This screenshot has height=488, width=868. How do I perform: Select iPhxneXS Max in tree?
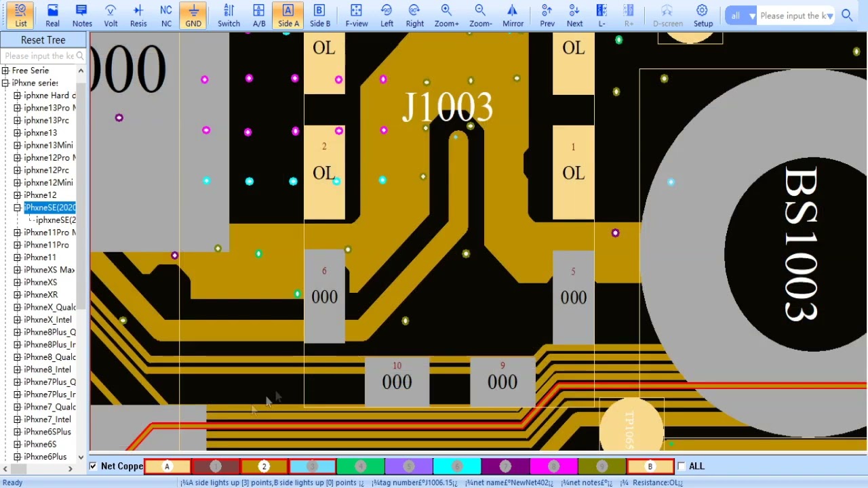(49, 270)
